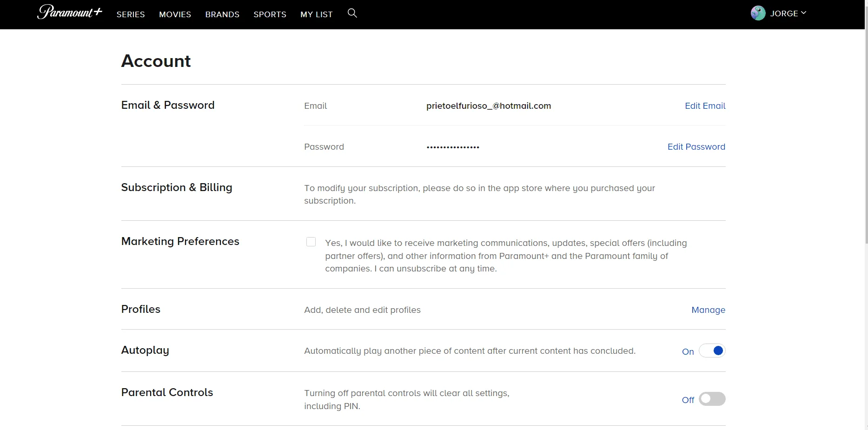The height and width of the screenshot is (430, 868).
Task: Check the marketing communications checkbox
Action: click(311, 242)
